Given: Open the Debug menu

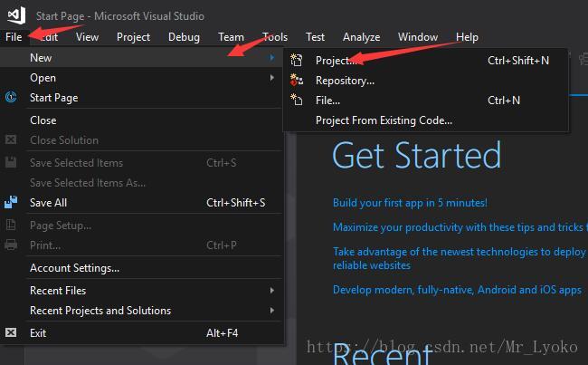Looking at the screenshot, I should [x=184, y=37].
